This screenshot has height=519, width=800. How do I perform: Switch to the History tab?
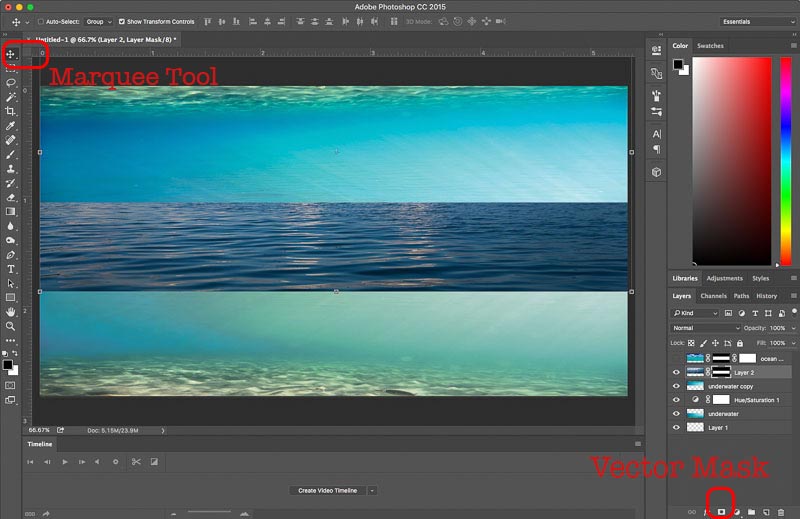[766, 295]
